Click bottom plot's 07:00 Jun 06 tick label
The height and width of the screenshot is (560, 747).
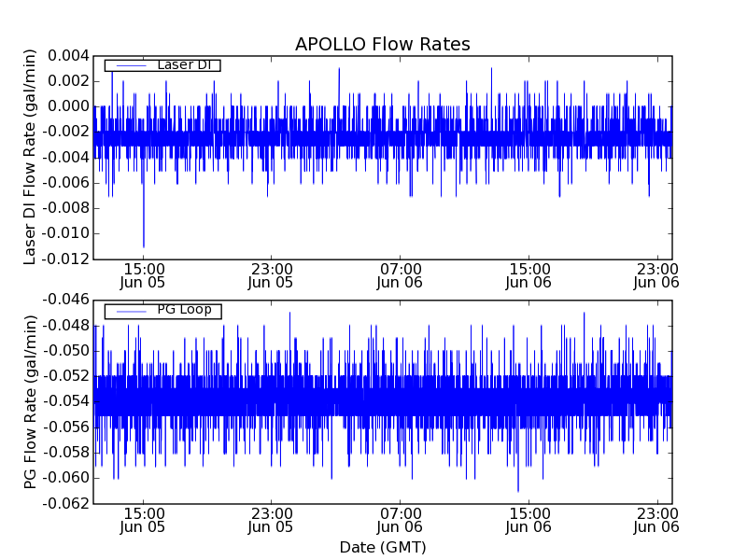pos(400,520)
